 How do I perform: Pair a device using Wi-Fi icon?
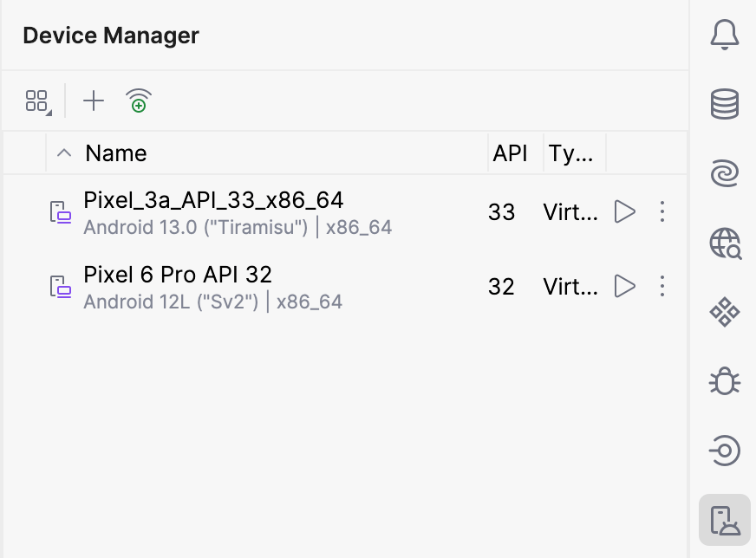139,101
